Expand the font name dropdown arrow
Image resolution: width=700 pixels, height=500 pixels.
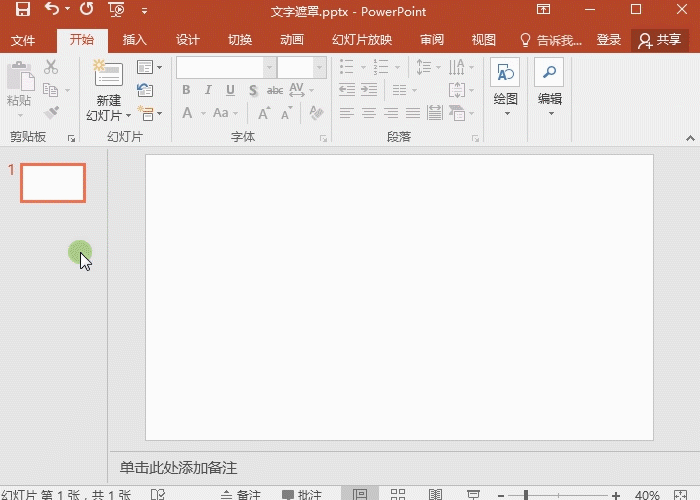coord(270,68)
